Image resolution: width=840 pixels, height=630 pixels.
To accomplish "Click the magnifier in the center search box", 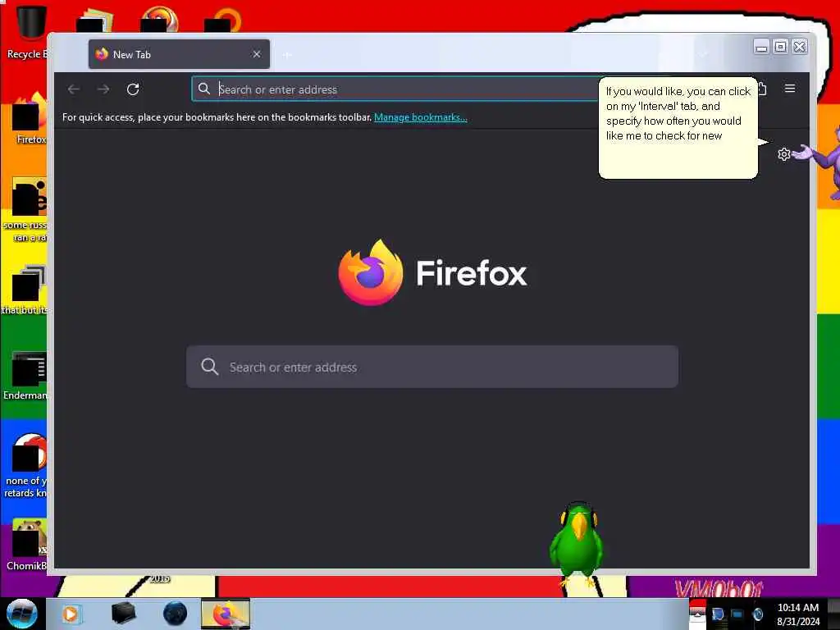I will click(x=209, y=367).
